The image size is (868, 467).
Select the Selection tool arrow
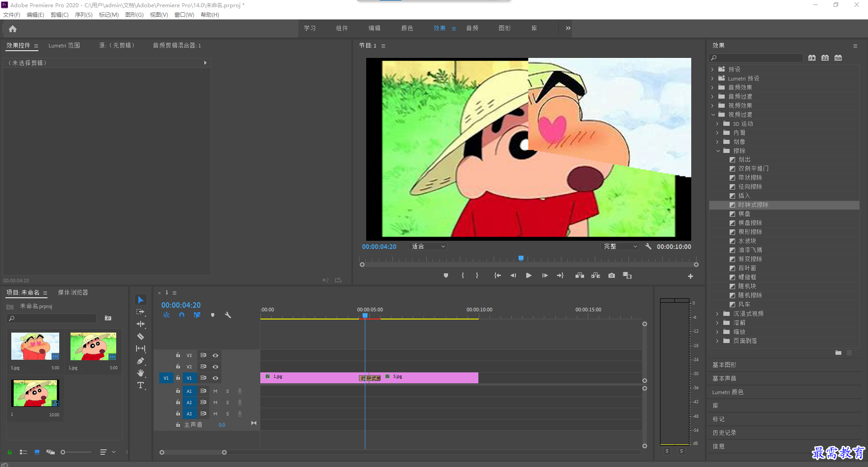tap(141, 300)
